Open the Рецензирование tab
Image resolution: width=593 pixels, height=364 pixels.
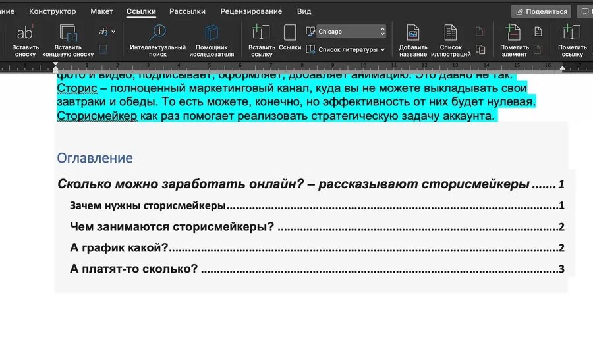251,11
